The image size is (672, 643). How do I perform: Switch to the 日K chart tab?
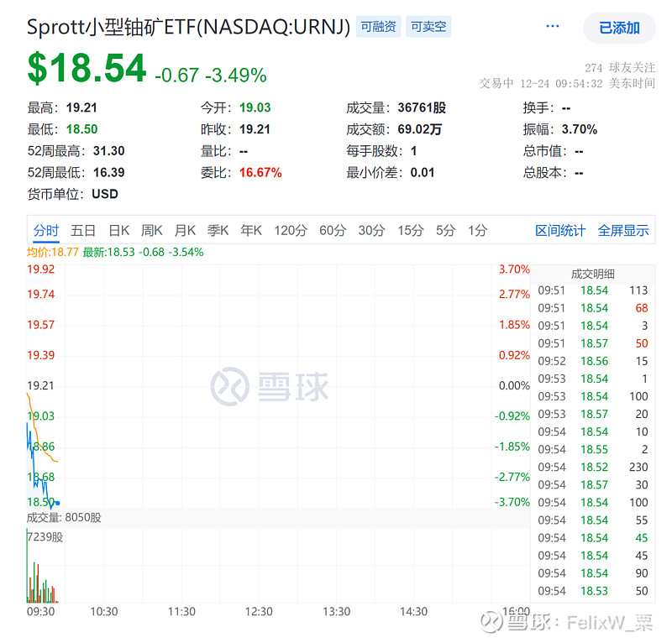[x=118, y=231]
